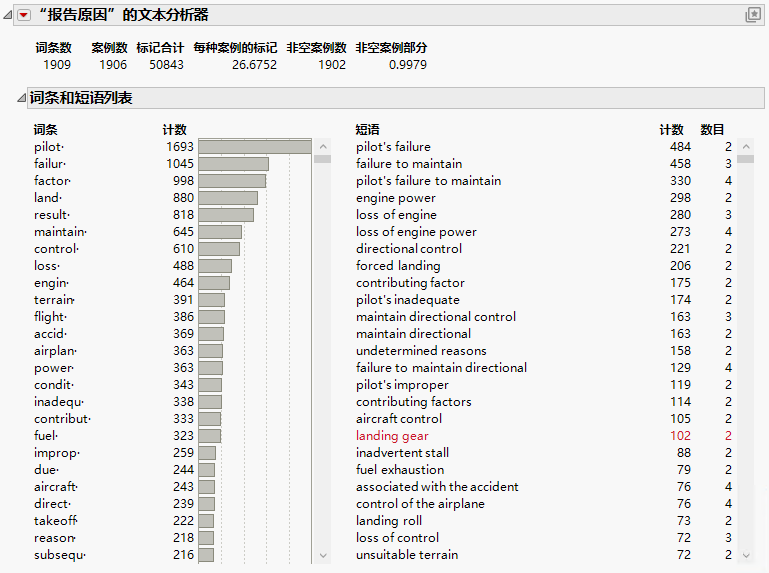This screenshot has height=573, width=769.
Task: Click the 短语 column header
Action: click(367, 130)
